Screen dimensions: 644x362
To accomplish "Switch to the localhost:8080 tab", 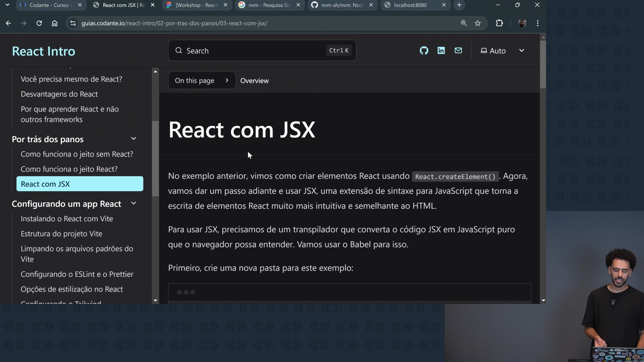I will [x=410, y=5].
